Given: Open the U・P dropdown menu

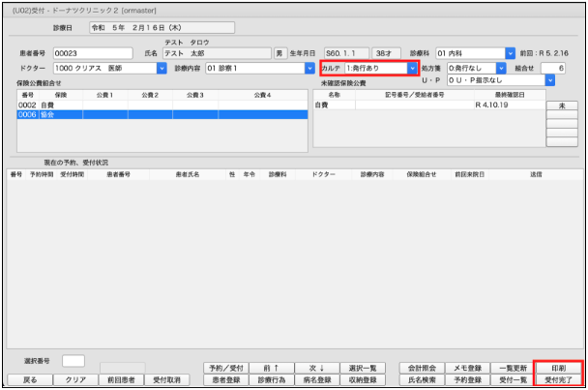Looking at the screenshot, I should click(549, 80).
